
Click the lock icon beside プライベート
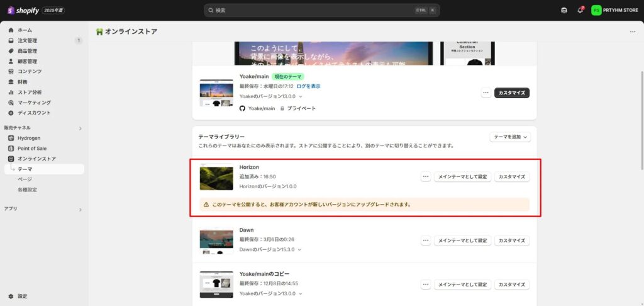pyautogui.click(x=282, y=108)
